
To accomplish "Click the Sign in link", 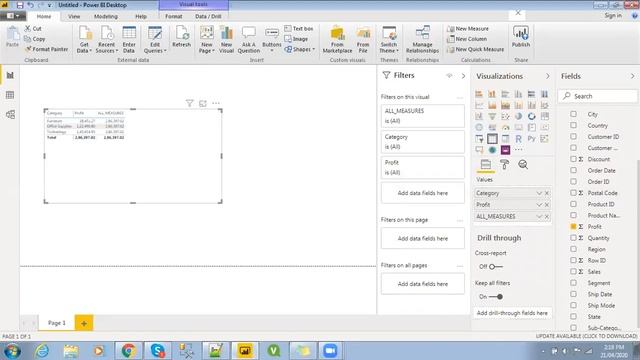I will click(x=613, y=16).
